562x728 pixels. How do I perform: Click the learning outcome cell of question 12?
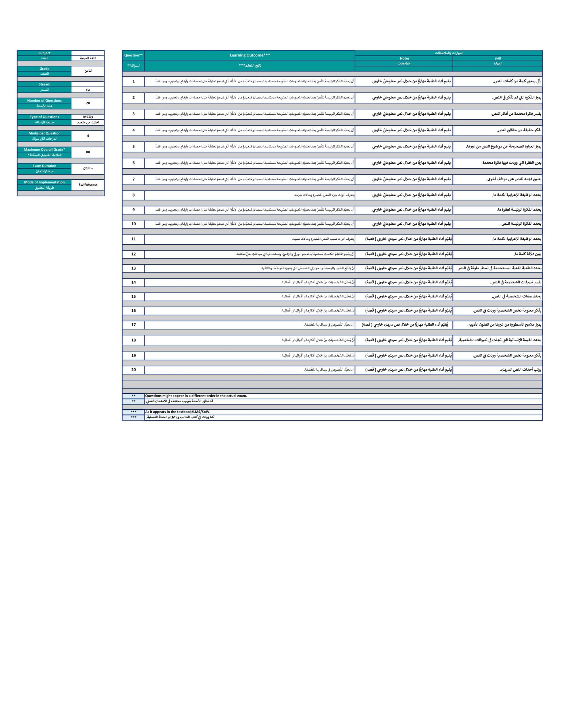pos(250,254)
